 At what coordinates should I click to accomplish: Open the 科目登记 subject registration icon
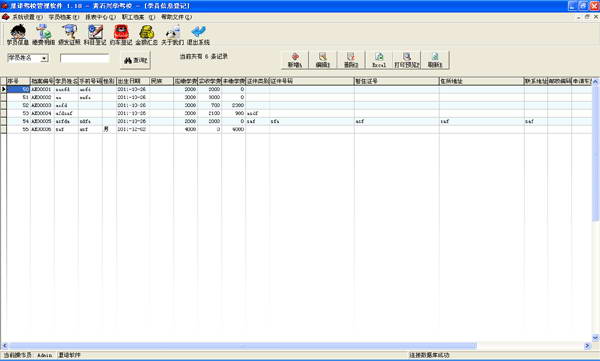[x=95, y=35]
